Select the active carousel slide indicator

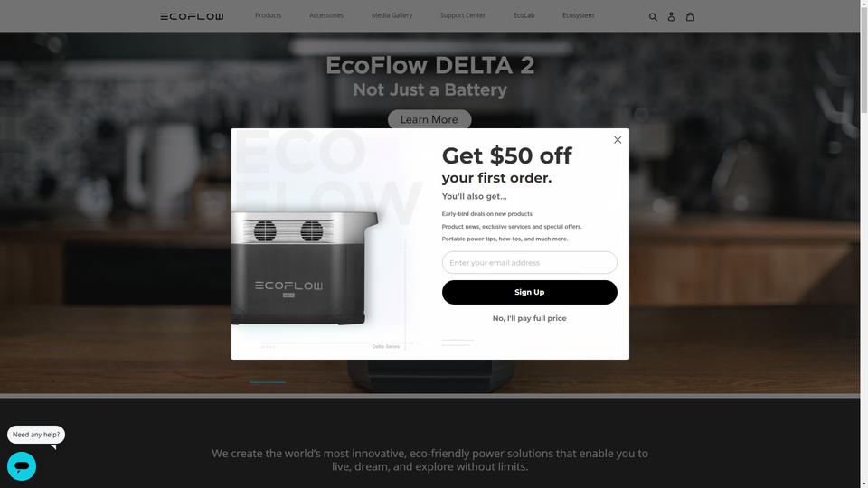(x=268, y=381)
